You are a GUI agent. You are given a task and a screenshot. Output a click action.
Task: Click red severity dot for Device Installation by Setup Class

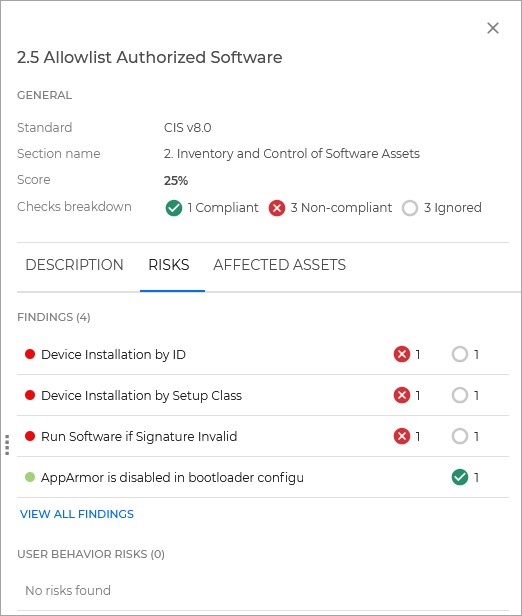[x=30, y=395]
